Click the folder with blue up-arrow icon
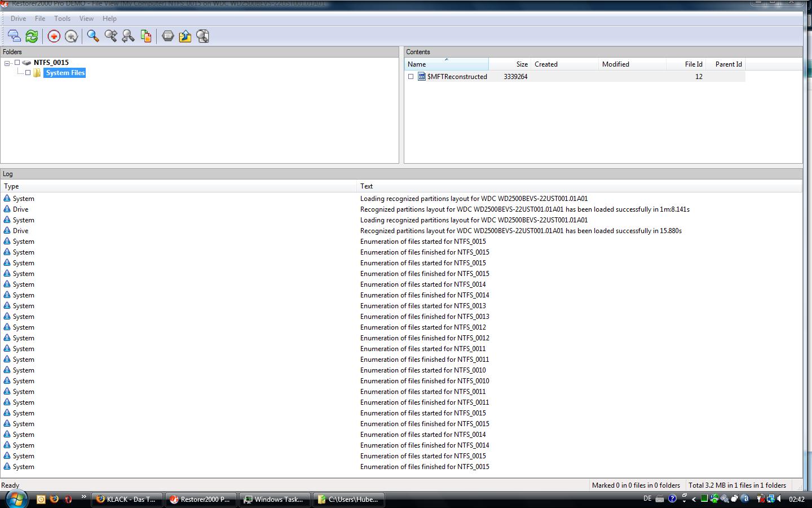The height and width of the screenshot is (508, 812). tap(186, 36)
